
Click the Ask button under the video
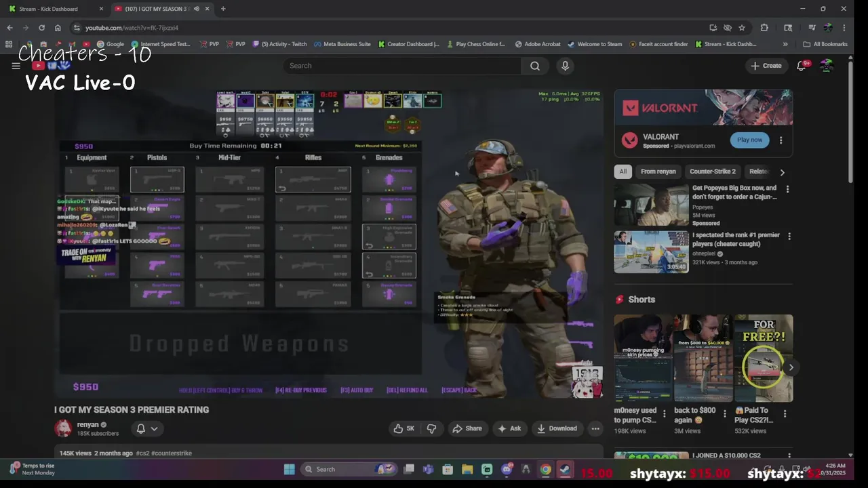tap(509, 428)
